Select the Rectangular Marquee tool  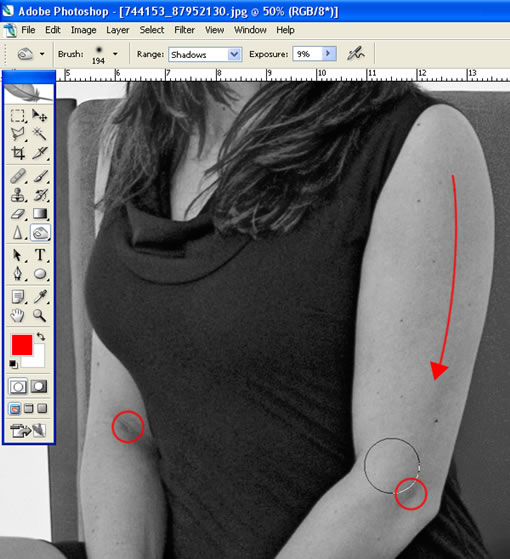click(17, 116)
